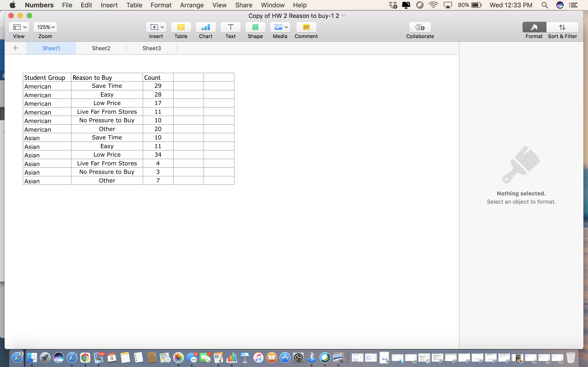
Task: Expand the document title chevron
Action: point(343,16)
